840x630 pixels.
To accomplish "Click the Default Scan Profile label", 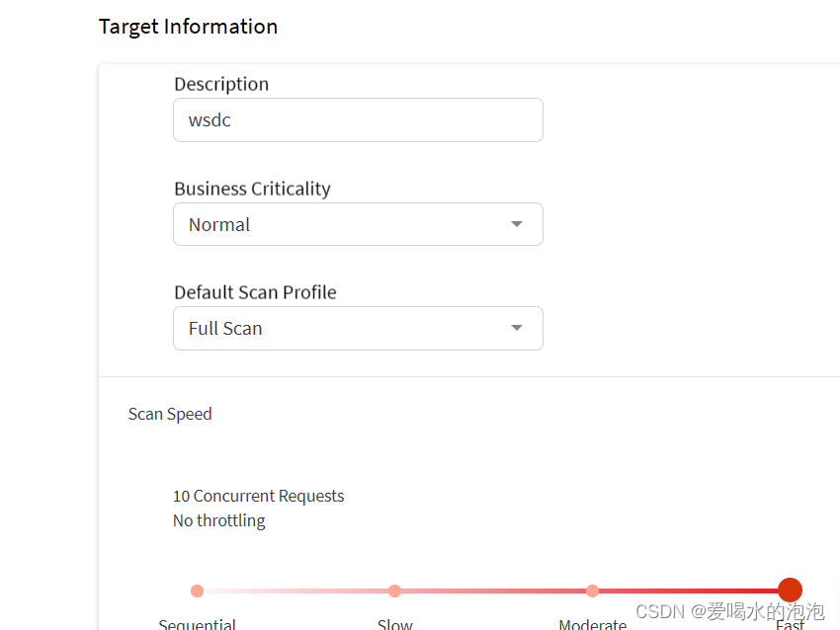I will (255, 292).
